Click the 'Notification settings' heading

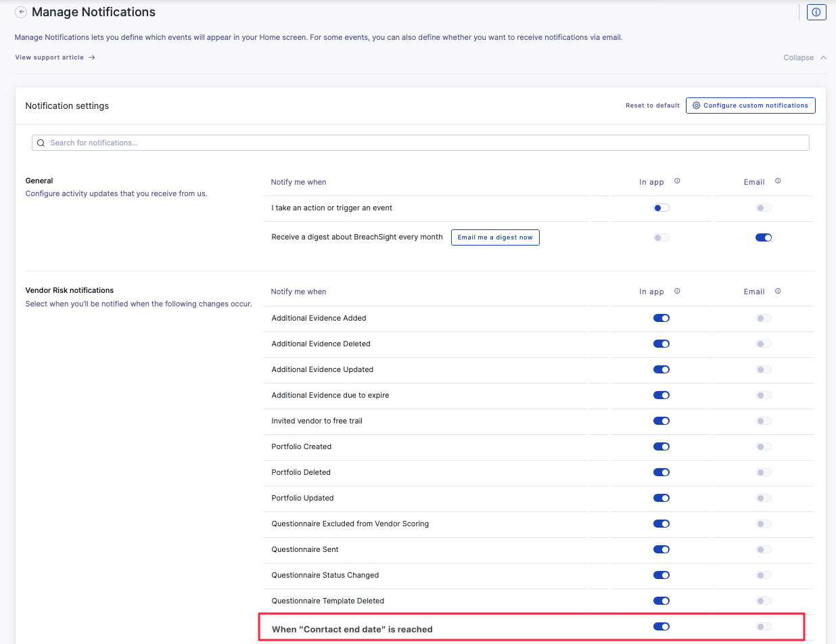pos(67,106)
